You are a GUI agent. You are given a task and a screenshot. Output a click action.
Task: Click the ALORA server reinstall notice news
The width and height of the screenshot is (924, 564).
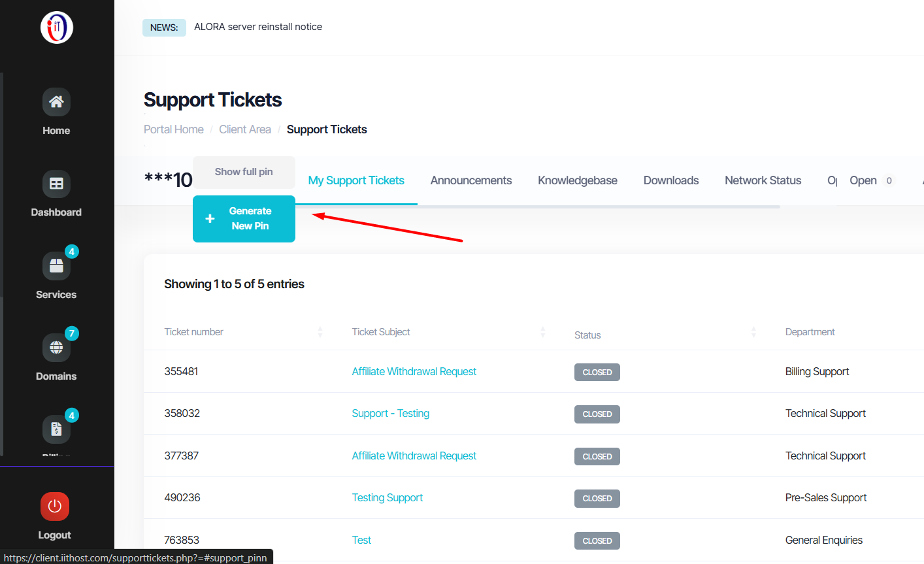pyautogui.click(x=258, y=27)
